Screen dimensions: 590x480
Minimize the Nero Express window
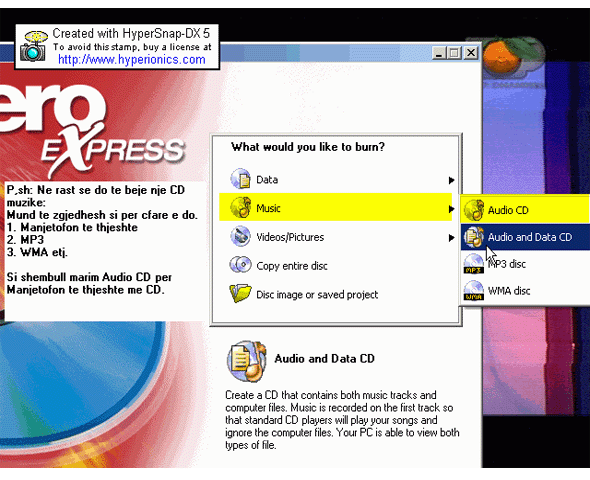[438, 53]
